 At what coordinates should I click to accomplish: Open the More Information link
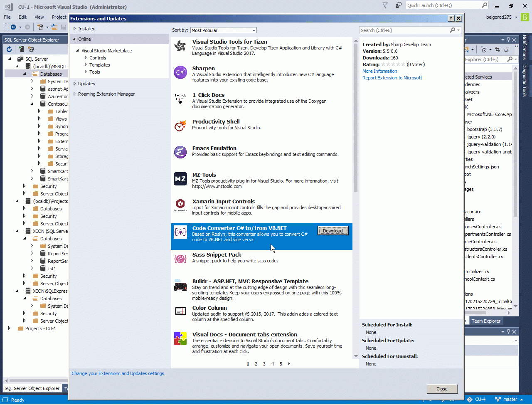click(380, 71)
